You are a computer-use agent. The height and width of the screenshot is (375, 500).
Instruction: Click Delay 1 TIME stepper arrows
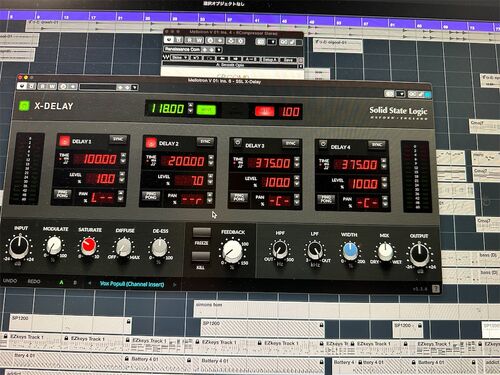(123, 158)
